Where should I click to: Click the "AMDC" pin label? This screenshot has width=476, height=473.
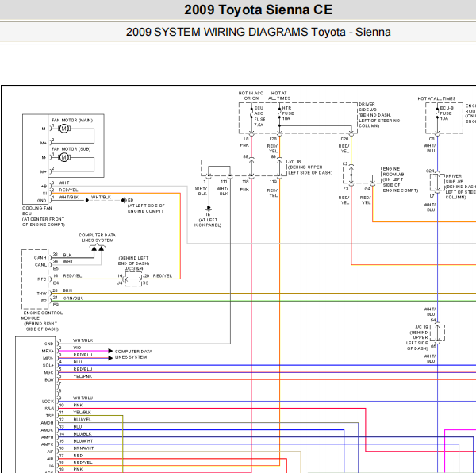click(x=47, y=430)
